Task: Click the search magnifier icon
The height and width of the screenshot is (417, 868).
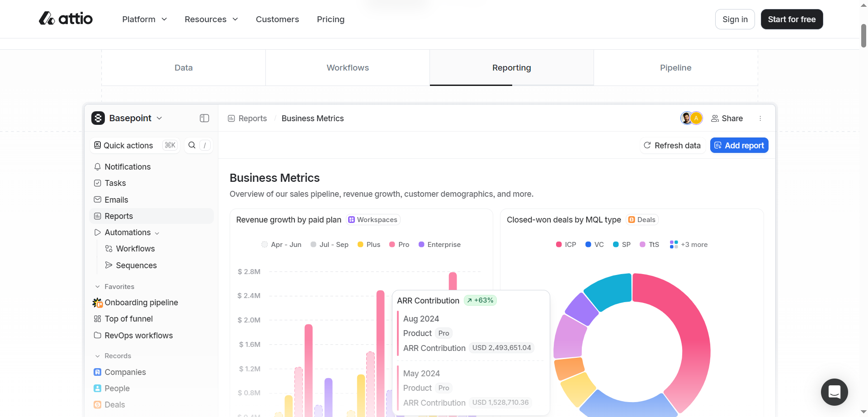Action: pos(192,145)
